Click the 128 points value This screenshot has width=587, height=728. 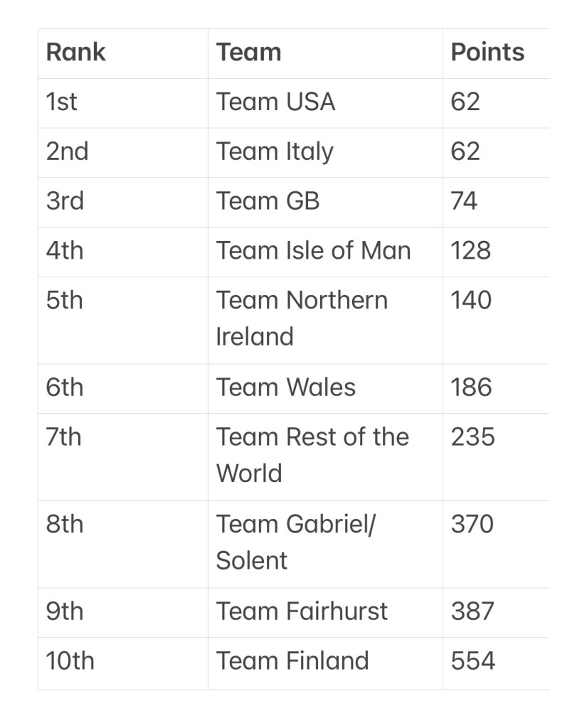[470, 251]
